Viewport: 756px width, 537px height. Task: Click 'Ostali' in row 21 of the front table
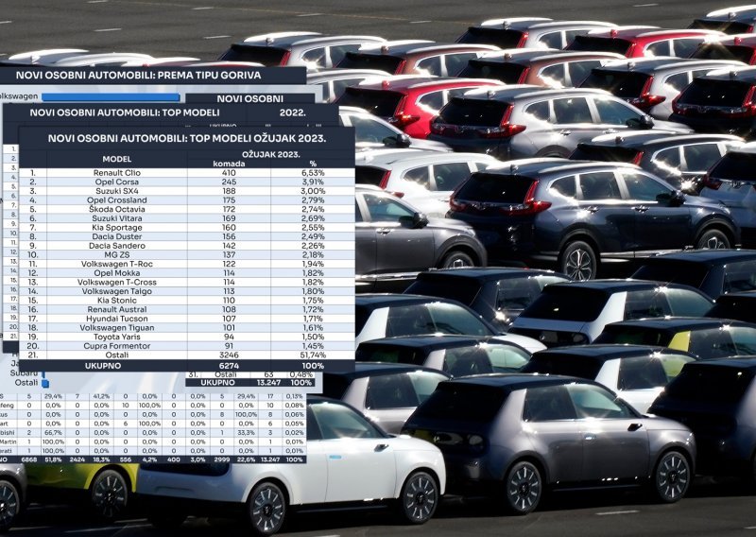coord(116,355)
